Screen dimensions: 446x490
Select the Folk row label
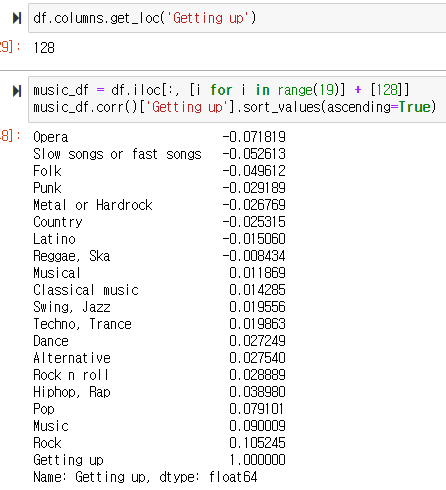click(47, 171)
